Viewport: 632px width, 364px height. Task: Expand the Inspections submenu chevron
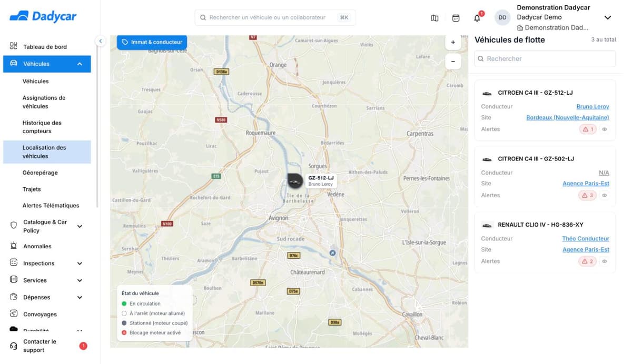pyautogui.click(x=80, y=263)
